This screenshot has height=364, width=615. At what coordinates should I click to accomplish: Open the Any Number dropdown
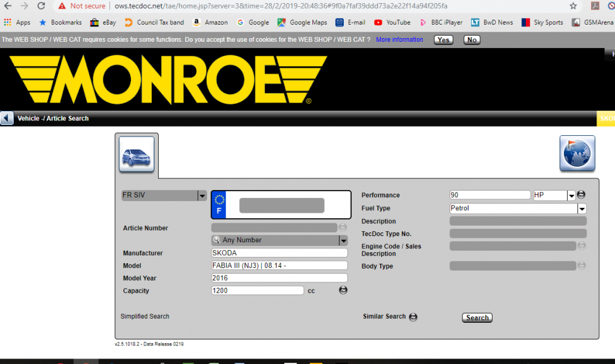(279, 240)
